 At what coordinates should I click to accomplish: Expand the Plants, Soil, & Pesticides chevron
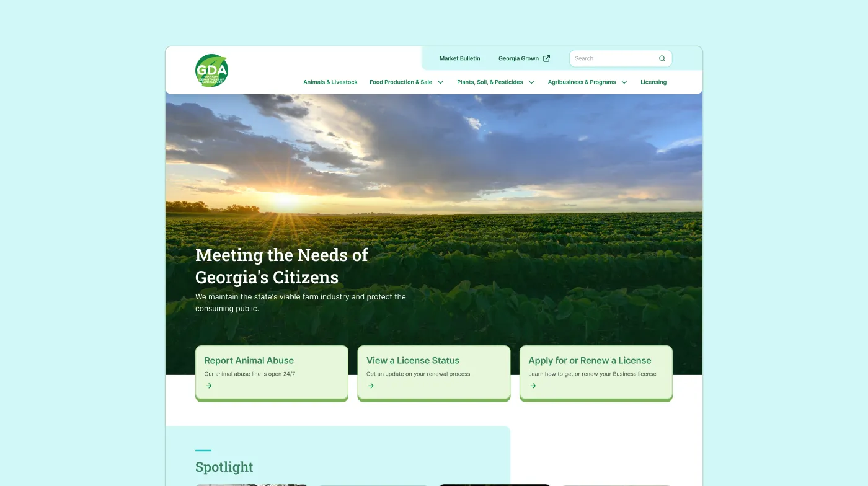[531, 82]
